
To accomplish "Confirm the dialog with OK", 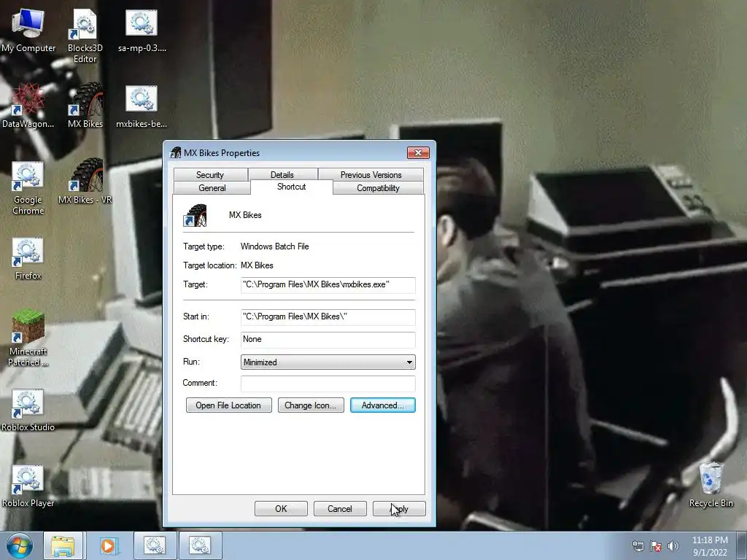I will 281,508.
